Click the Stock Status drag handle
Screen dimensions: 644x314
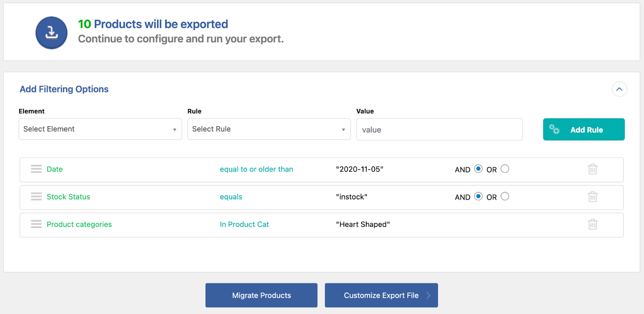(x=36, y=197)
